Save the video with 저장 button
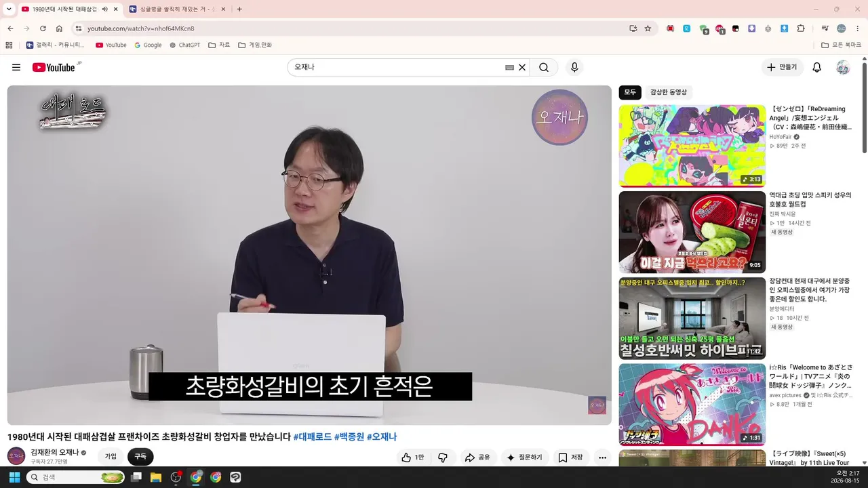The width and height of the screenshot is (868, 488). tap(570, 457)
